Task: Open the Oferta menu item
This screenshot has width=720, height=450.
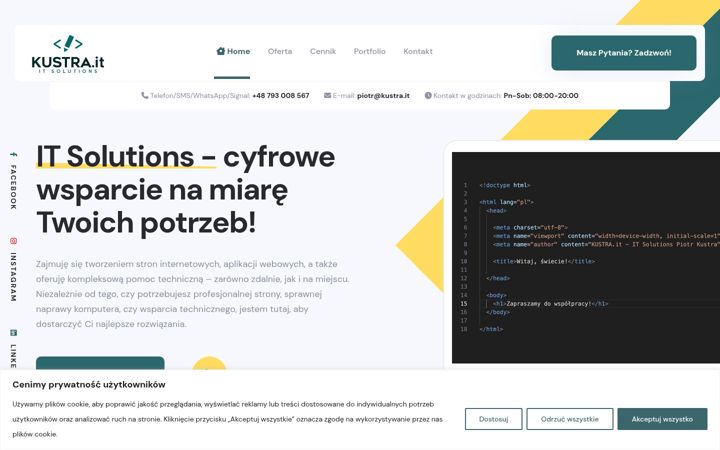Action: [x=280, y=51]
